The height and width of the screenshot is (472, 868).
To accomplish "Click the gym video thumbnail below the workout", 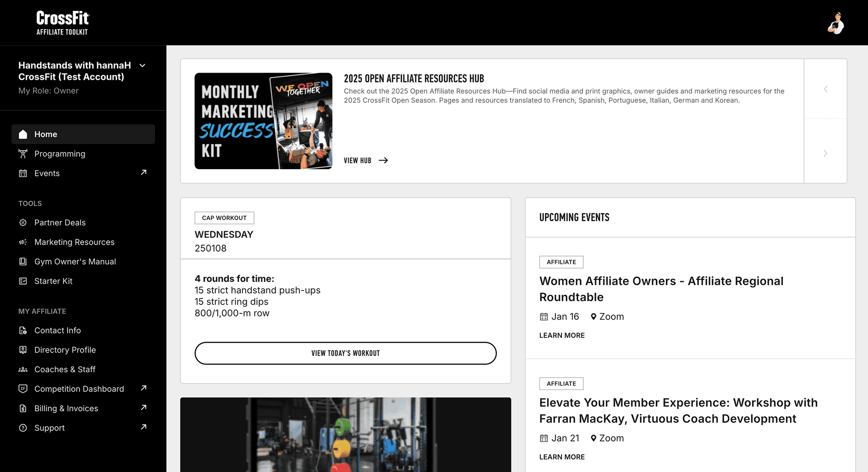I will [x=345, y=435].
